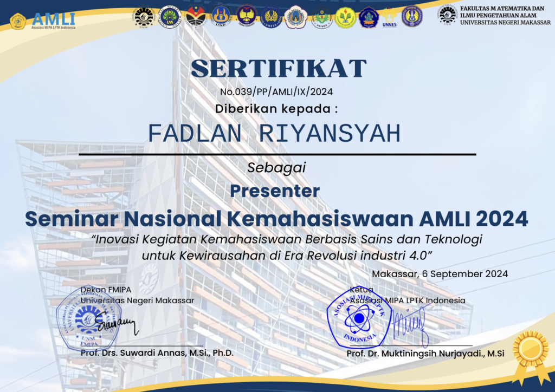Click the Ketua's blue signature
This screenshot has height=392, width=555.
[410, 325]
